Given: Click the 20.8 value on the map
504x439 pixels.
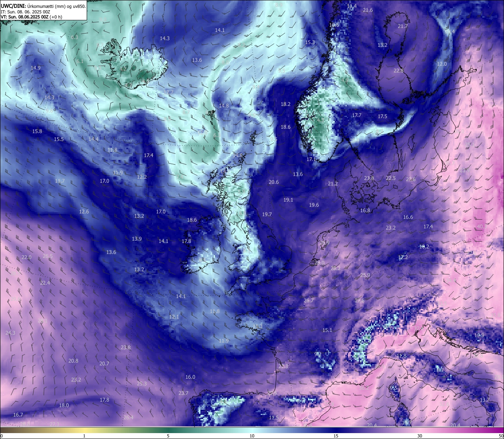Looking at the screenshot, I should coord(73,361).
